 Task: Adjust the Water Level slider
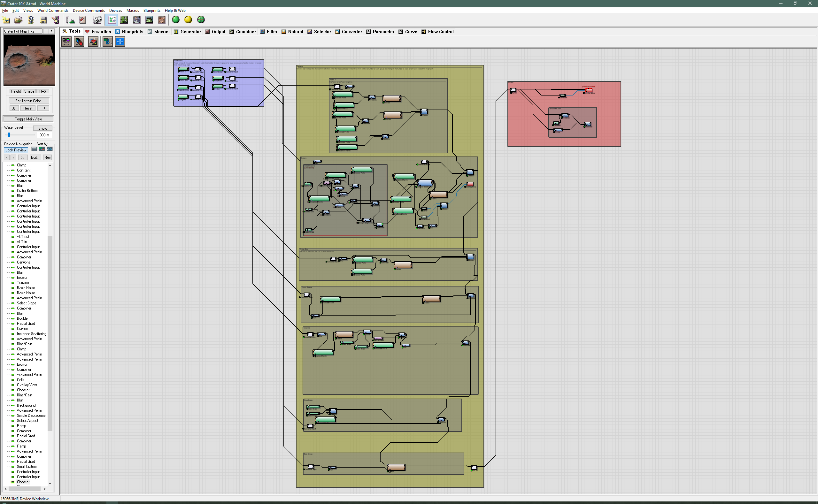[x=9, y=135]
